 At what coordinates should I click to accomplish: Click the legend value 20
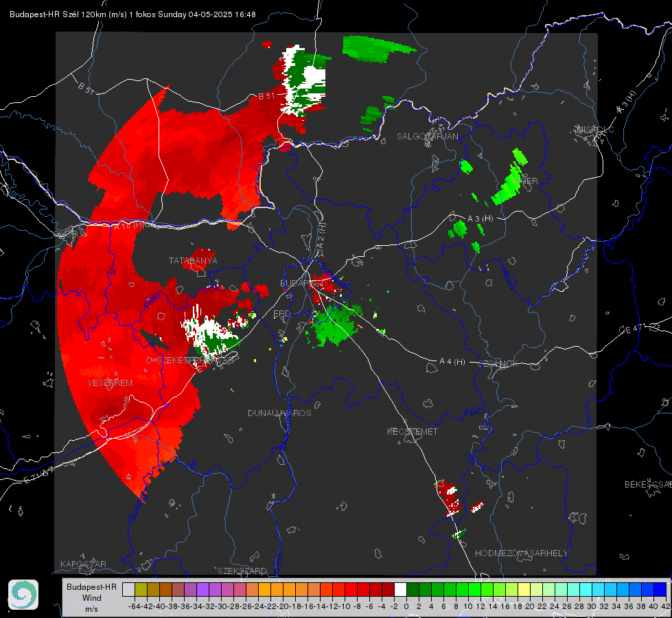pos(530,606)
